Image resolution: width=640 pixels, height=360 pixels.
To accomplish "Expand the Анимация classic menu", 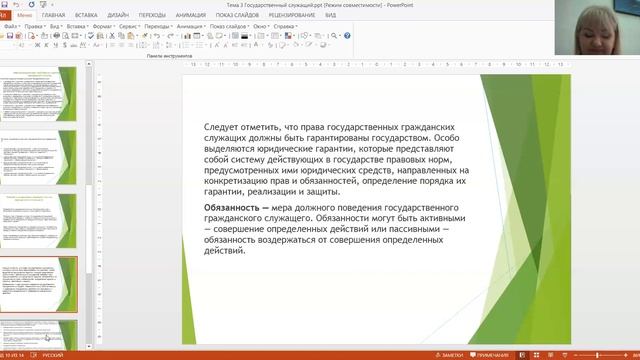I will pyautogui.click(x=191, y=26).
